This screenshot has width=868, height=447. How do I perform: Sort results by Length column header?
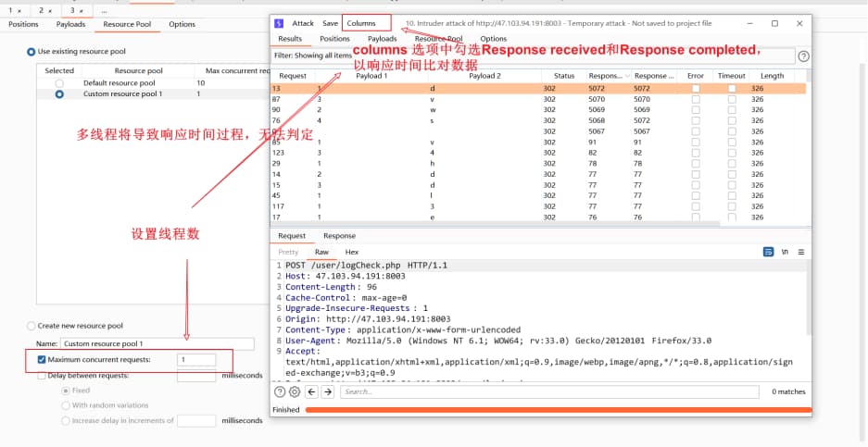click(772, 76)
